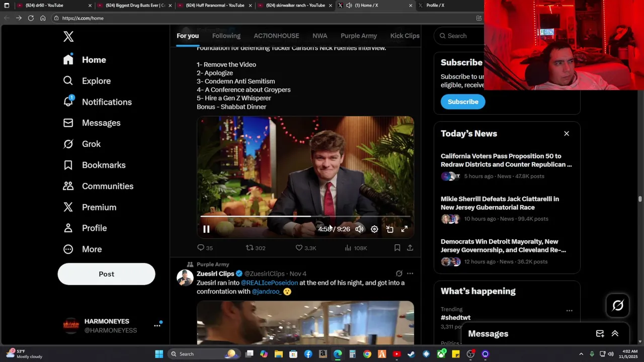Open the floating Grok button
644x362 pixels.
coord(618,305)
